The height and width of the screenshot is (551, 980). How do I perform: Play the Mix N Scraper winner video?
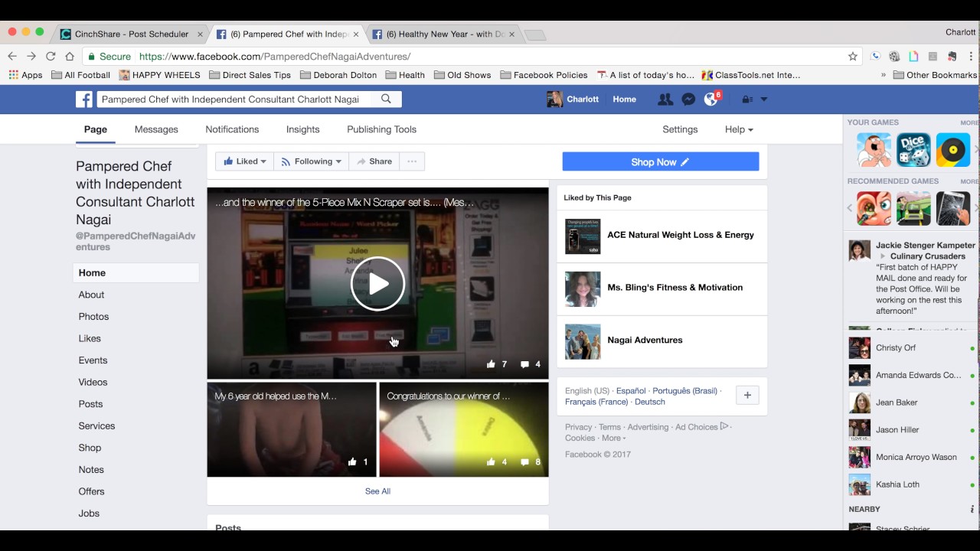click(x=377, y=284)
